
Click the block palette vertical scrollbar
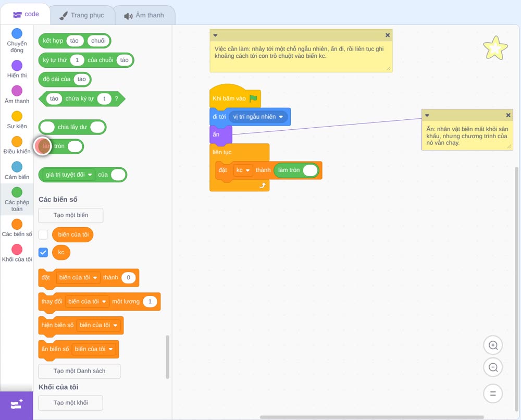(167, 357)
